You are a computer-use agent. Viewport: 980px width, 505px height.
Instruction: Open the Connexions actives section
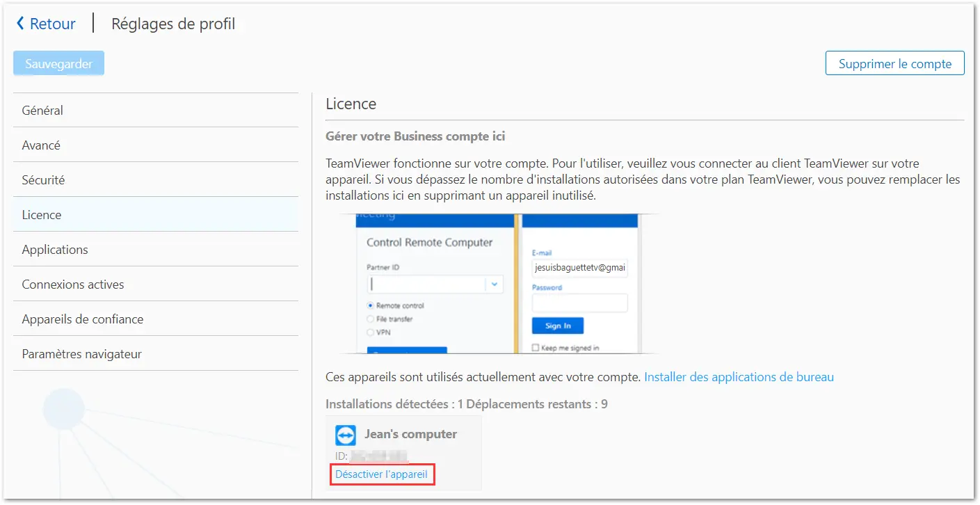pyautogui.click(x=156, y=284)
